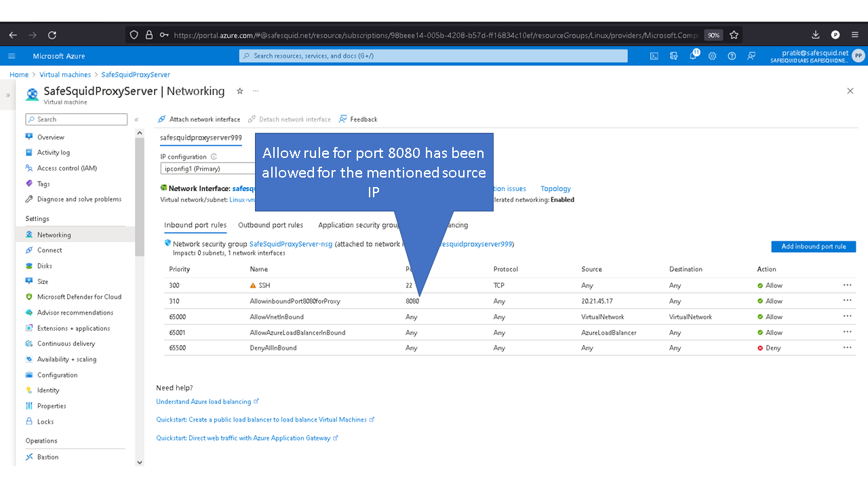Open the Directories and subscriptions filter icon
Image resolution: width=868 pixels, height=488 pixels.
[x=673, y=56]
